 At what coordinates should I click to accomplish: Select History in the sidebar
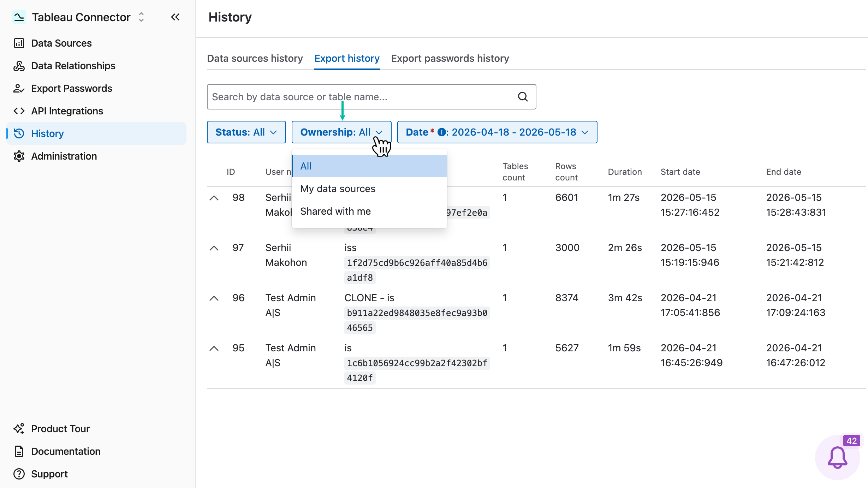[x=96, y=133]
